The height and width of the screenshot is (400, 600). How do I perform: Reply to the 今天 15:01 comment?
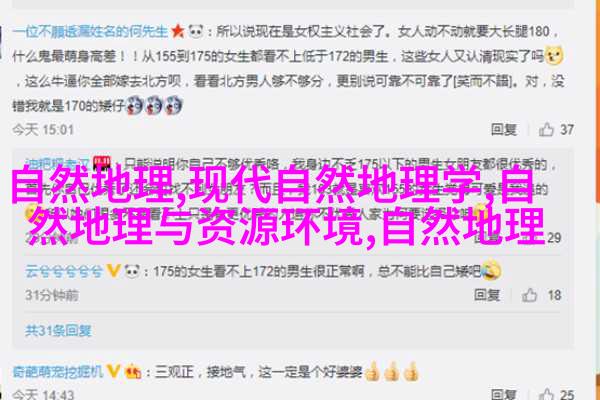click(x=504, y=130)
